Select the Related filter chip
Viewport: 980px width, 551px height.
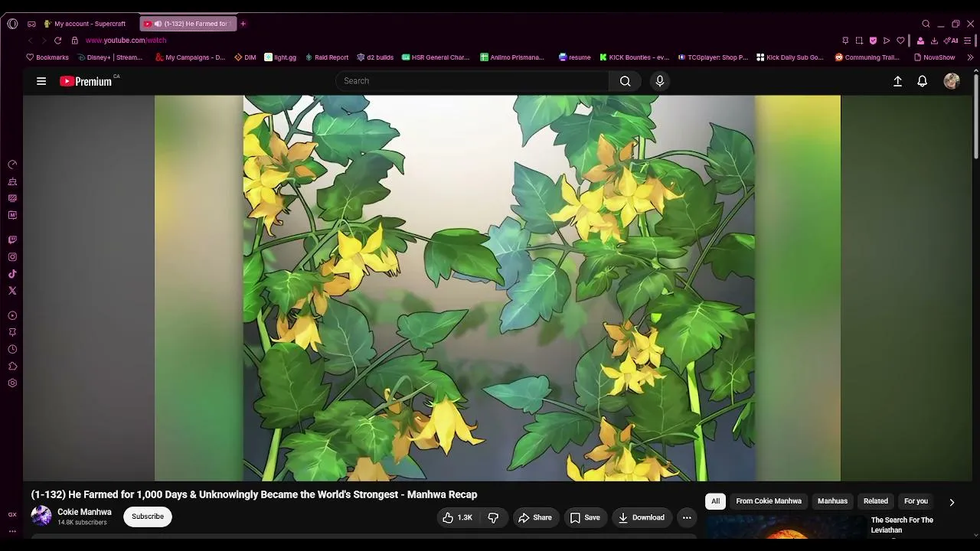tap(876, 501)
